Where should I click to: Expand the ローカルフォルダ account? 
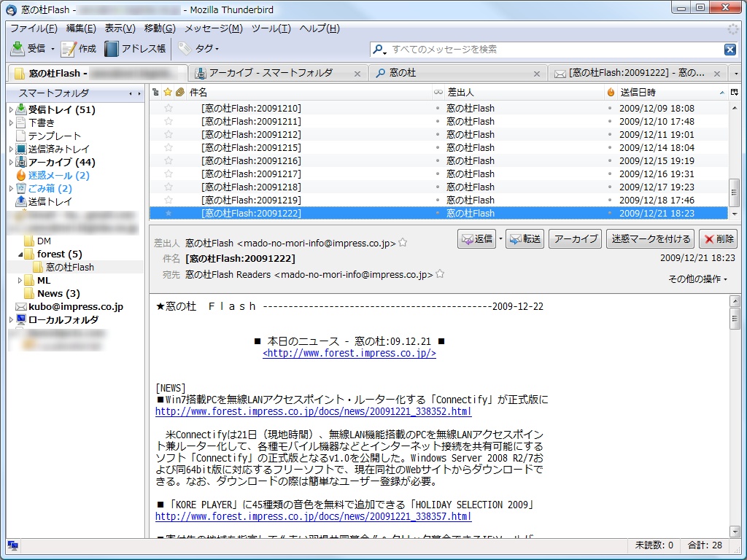[x=11, y=320]
